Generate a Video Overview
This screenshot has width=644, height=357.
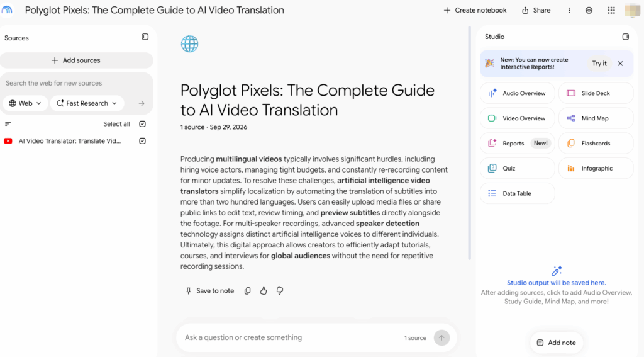click(x=517, y=118)
